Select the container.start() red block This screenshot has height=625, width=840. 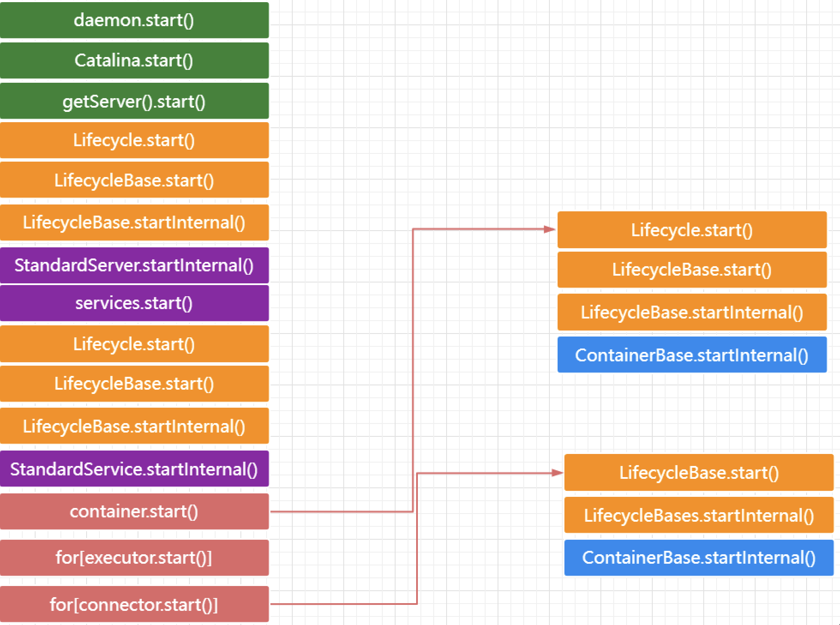click(134, 511)
